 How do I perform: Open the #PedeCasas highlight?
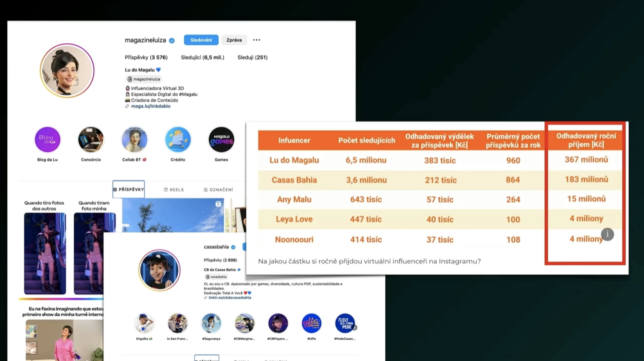(x=345, y=323)
